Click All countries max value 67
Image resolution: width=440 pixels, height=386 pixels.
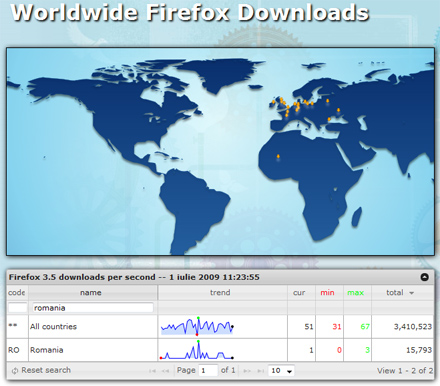pos(365,327)
